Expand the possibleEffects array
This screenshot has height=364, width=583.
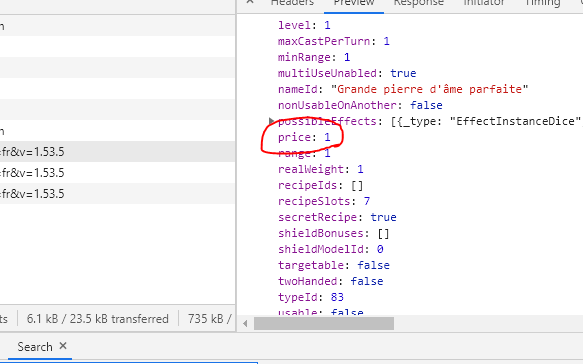[271, 121]
